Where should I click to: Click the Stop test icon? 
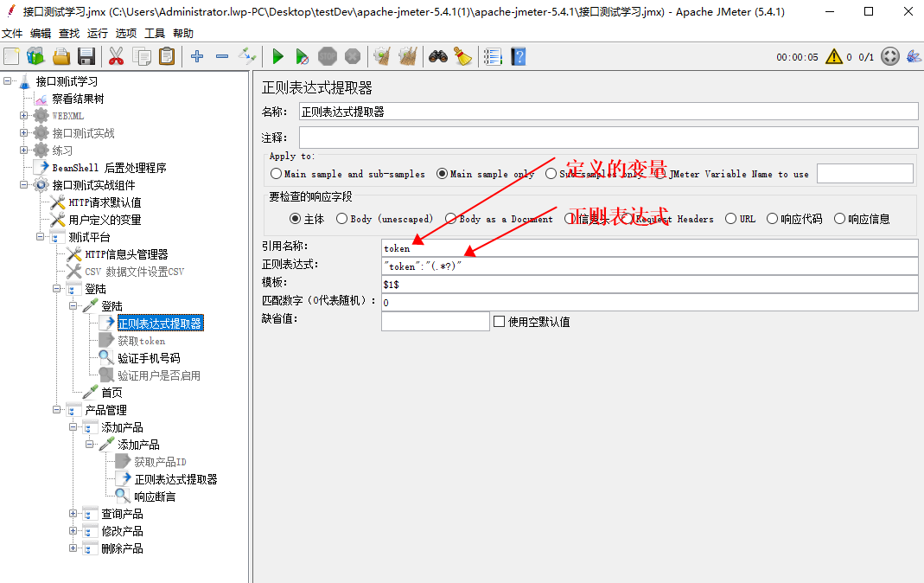328,56
